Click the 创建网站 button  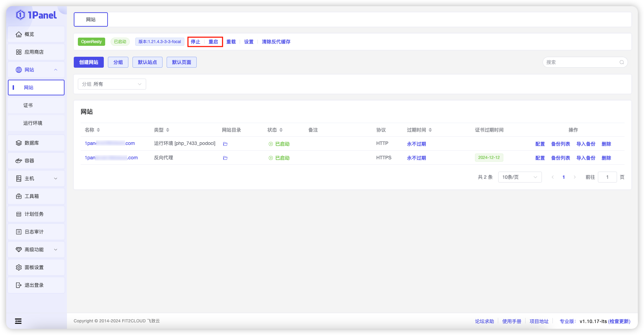tap(88, 62)
